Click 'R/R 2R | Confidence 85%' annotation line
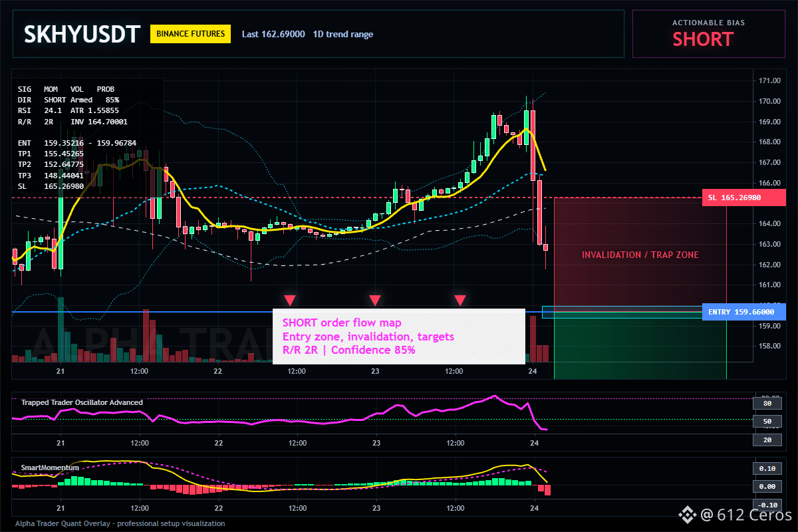The image size is (798, 532). coord(349,349)
